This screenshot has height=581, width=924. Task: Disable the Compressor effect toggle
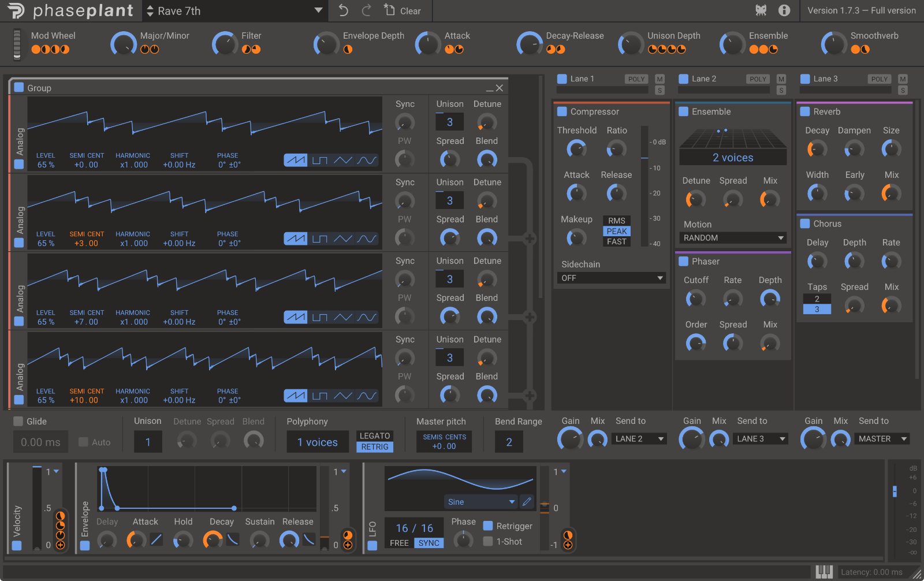(x=562, y=111)
